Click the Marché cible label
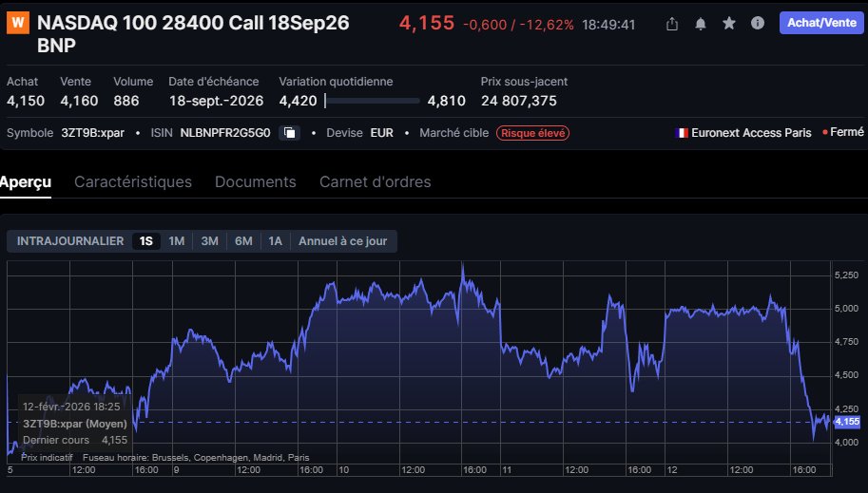 pos(453,133)
